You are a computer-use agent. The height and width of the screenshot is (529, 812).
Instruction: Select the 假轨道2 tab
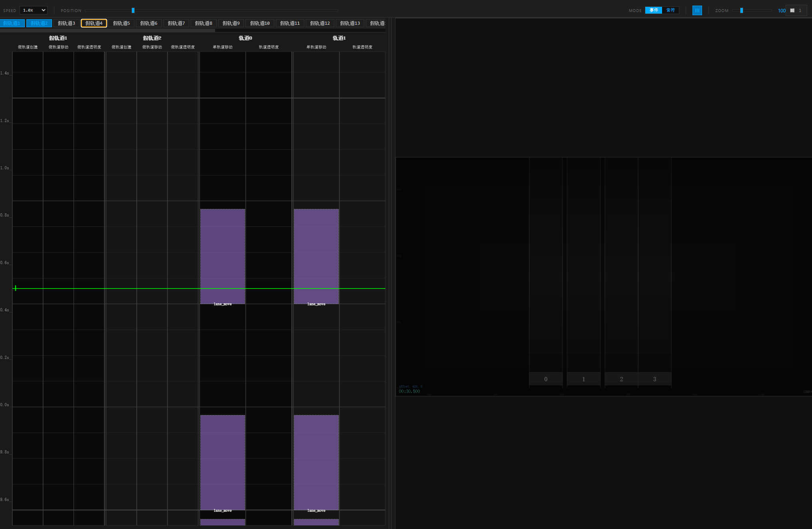pos(39,23)
